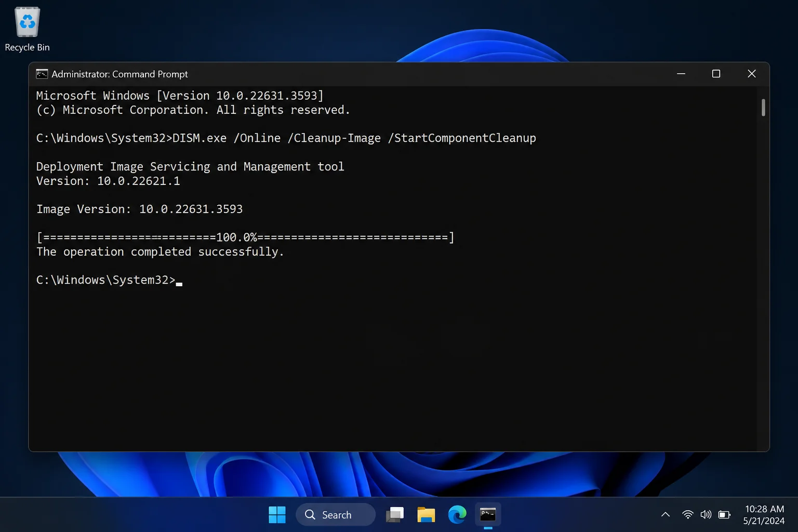Viewport: 798px width, 532px height.
Task: Open the Windows Start menu
Action: [277, 515]
